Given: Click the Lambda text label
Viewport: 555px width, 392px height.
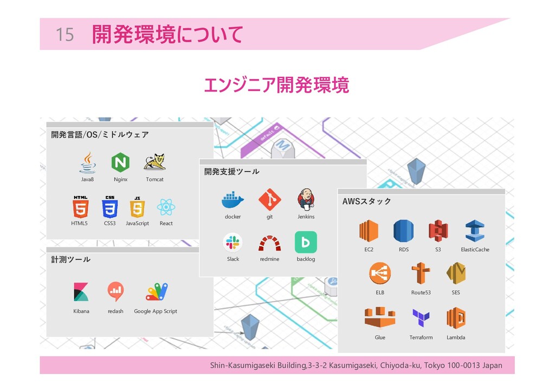Looking at the screenshot, I should click(456, 337).
